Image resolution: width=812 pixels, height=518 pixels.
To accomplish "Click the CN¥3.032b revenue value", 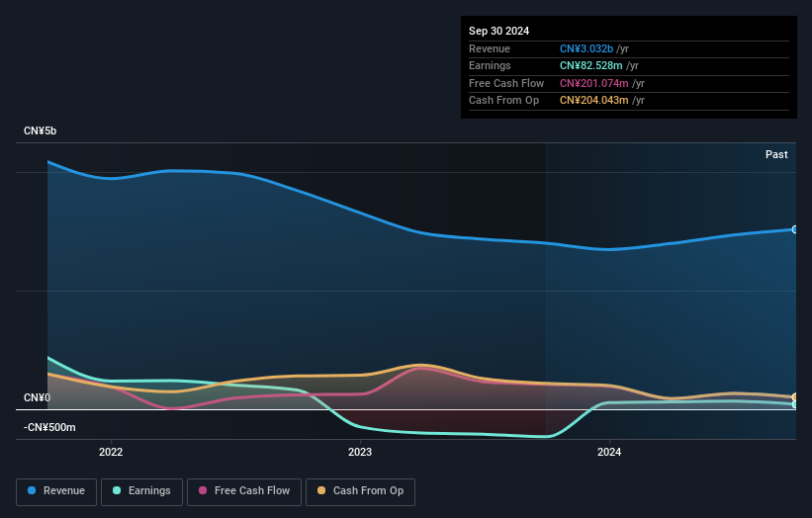I will (x=586, y=48).
